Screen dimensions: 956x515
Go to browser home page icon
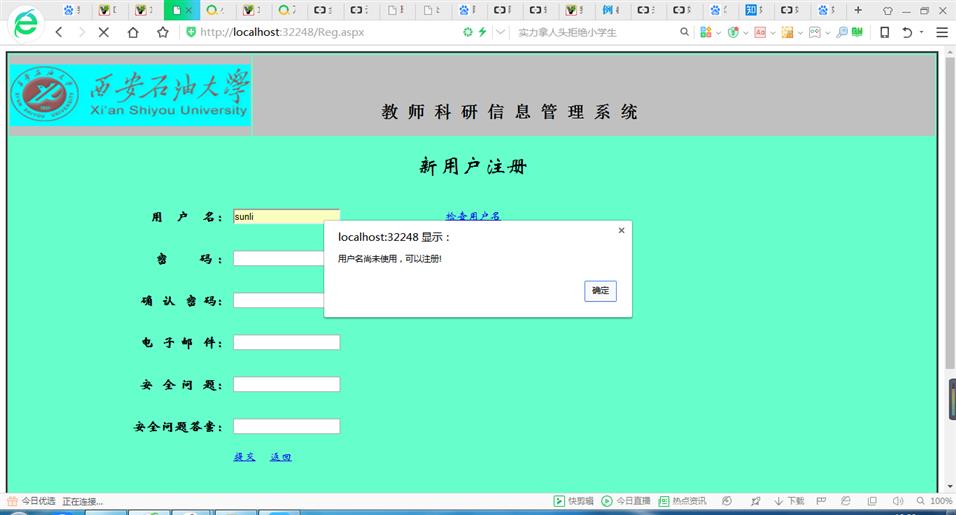tap(133, 32)
